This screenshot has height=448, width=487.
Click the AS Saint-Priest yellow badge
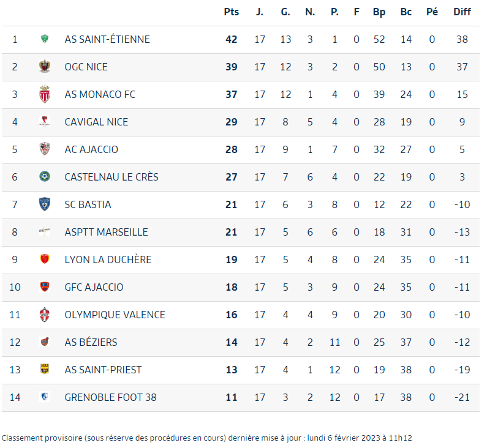tap(45, 369)
